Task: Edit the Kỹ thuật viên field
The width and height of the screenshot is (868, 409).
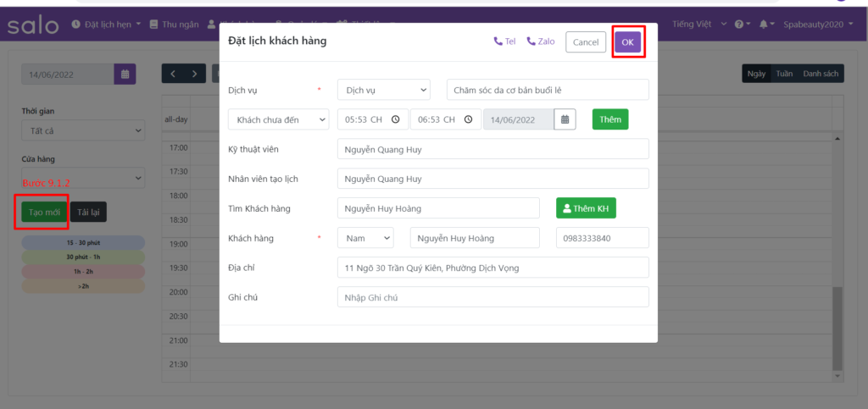Action: [x=492, y=149]
